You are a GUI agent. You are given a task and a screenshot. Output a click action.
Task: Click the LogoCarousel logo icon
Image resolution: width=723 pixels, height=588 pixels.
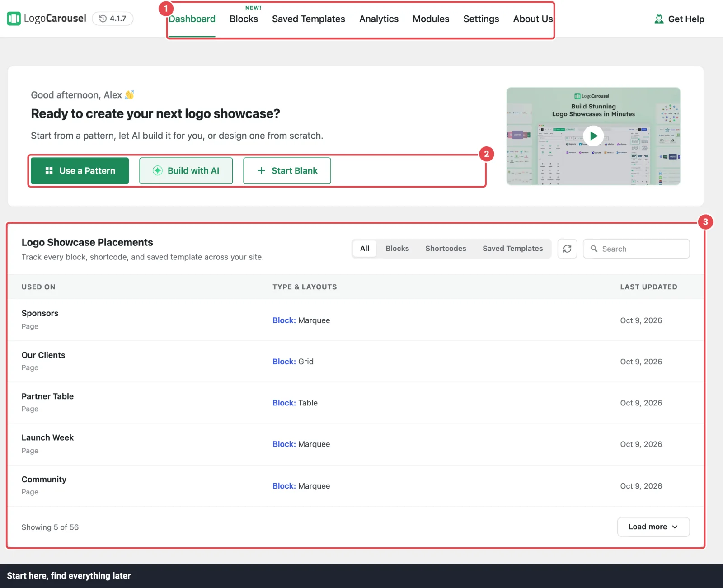tap(14, 19)
